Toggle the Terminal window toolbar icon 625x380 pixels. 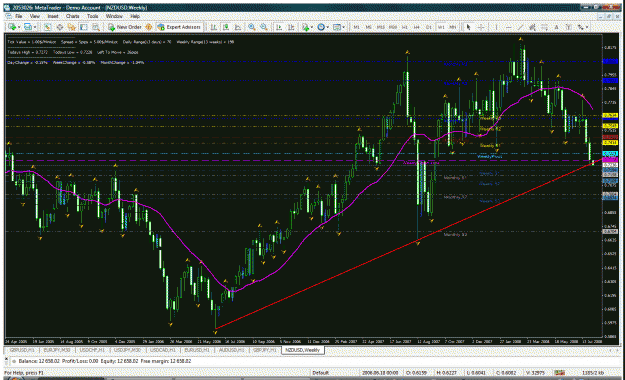coord(84,27)
